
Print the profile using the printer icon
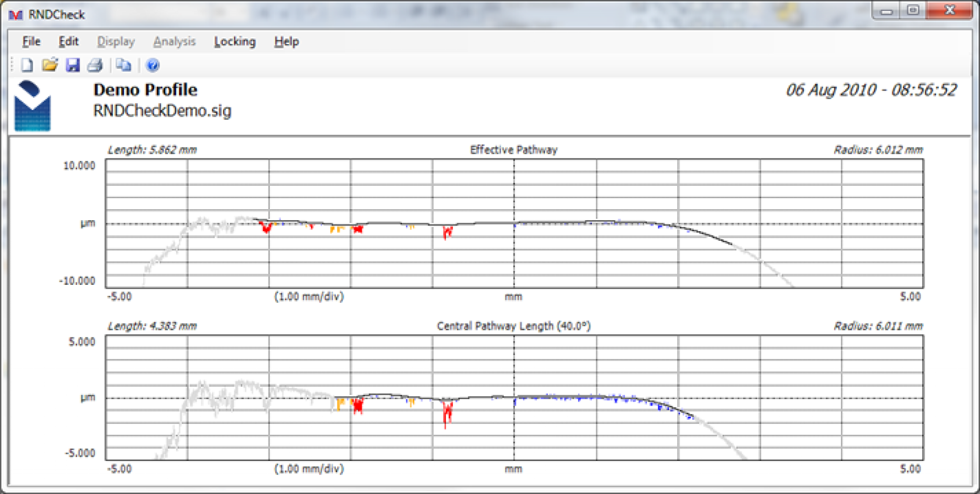pyautogui.click(x=95, y=65)
